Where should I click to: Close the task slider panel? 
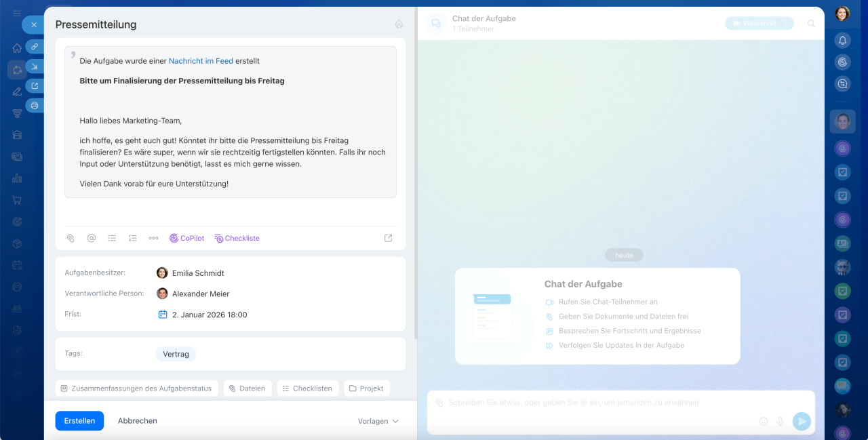click(x=34, y=24)
